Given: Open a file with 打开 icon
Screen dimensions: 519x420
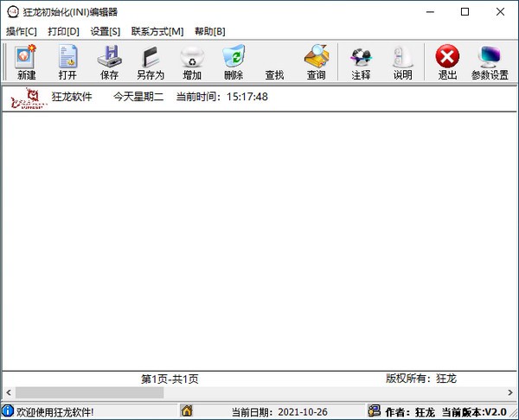Looking at the screenshot, I should point(67,56).
